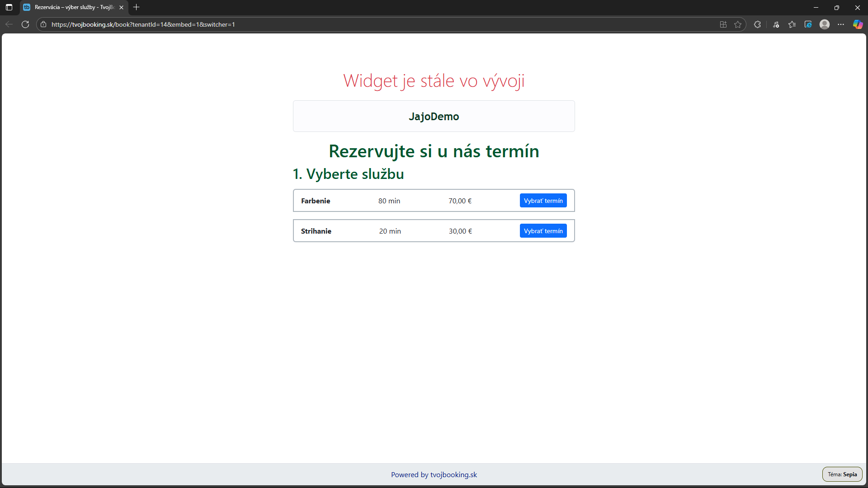This screenshot has height=488, width=868.
Task: Open the Favorites list icon
Action: (792, 24)
